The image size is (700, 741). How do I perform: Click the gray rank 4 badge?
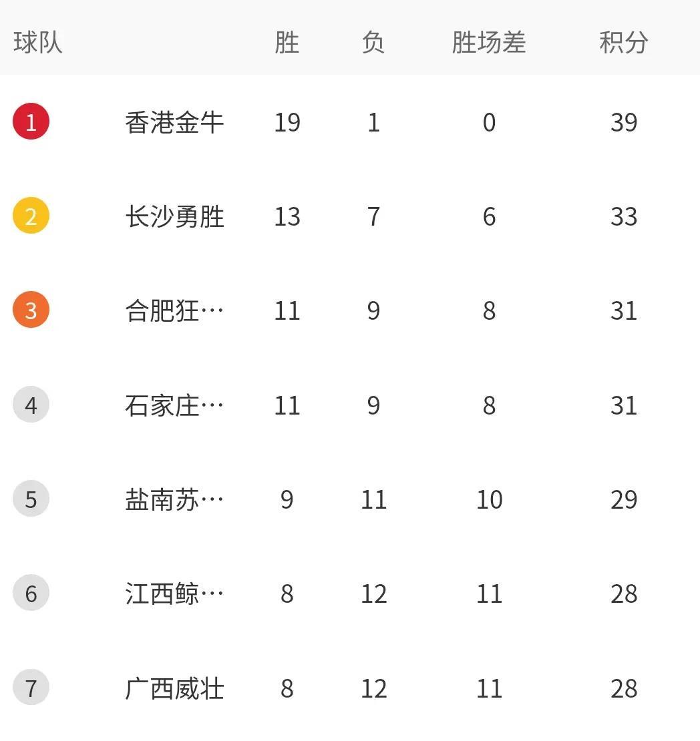coord(31,405)
